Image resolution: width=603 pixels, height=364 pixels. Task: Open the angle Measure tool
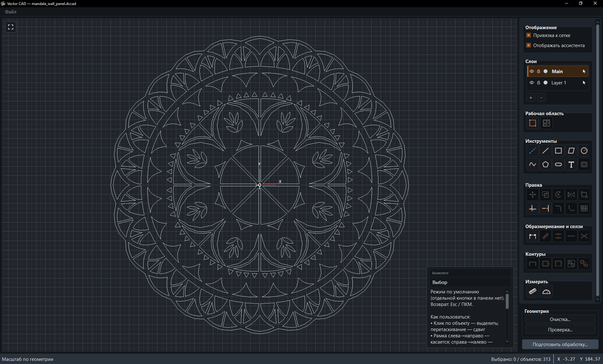(546, 292)
